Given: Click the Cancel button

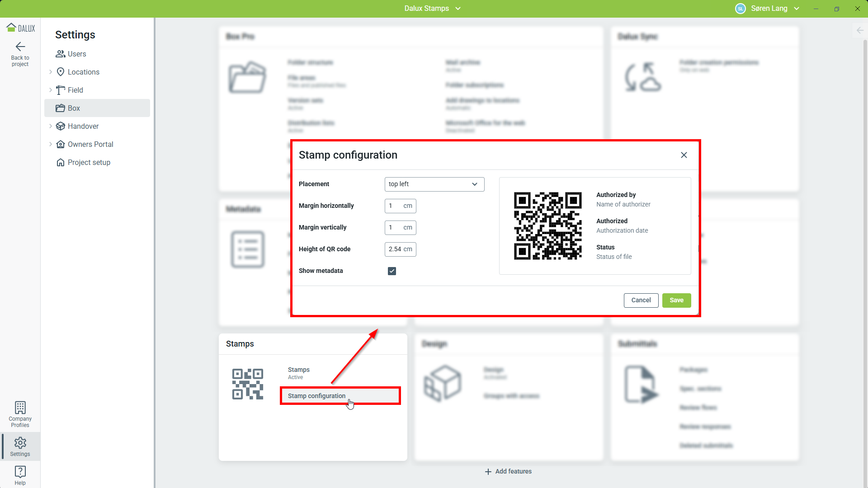Looking at the screenshot, I should point(641,300).
